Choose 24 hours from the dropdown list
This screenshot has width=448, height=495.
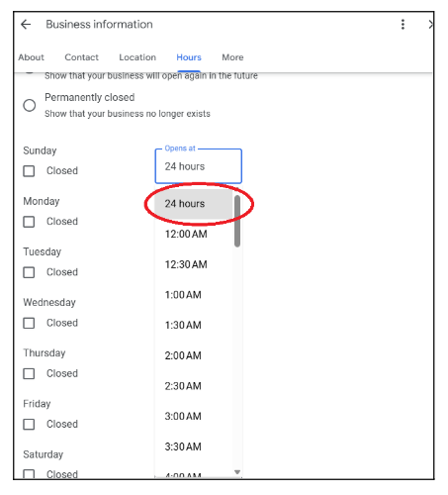click(194, 204)
